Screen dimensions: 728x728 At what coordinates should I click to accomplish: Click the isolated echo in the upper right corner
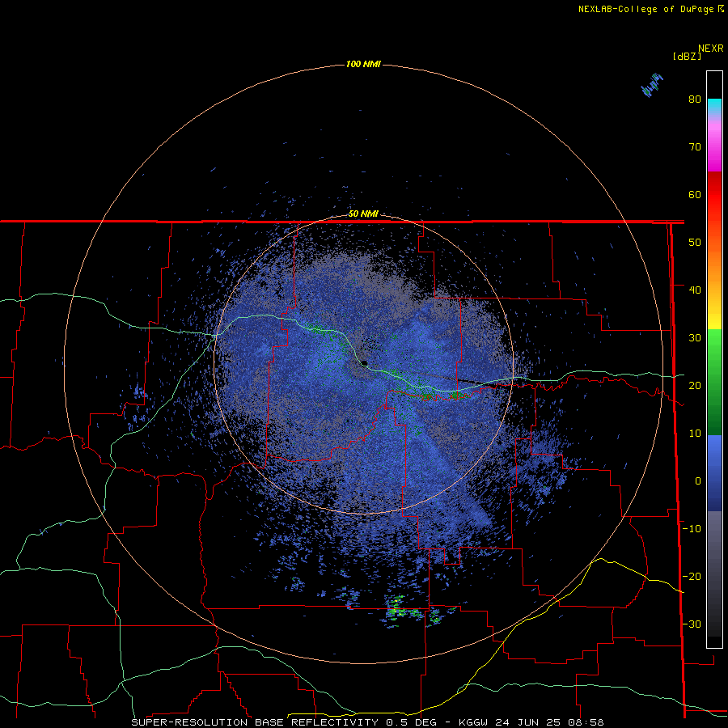[652, 85]
